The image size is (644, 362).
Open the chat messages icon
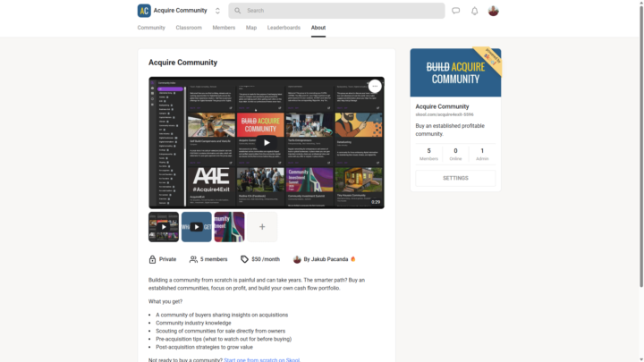(456, 11)
